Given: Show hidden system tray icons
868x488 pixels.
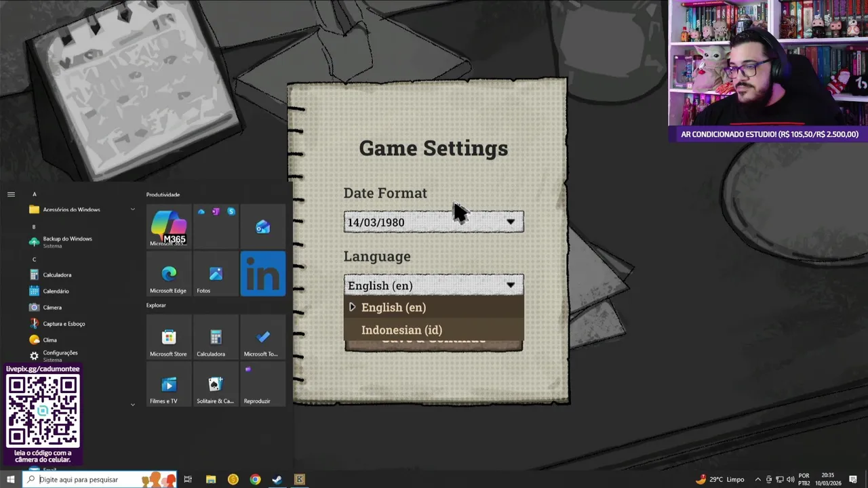Looking at the screenshot, I should (x=758, y=479).
